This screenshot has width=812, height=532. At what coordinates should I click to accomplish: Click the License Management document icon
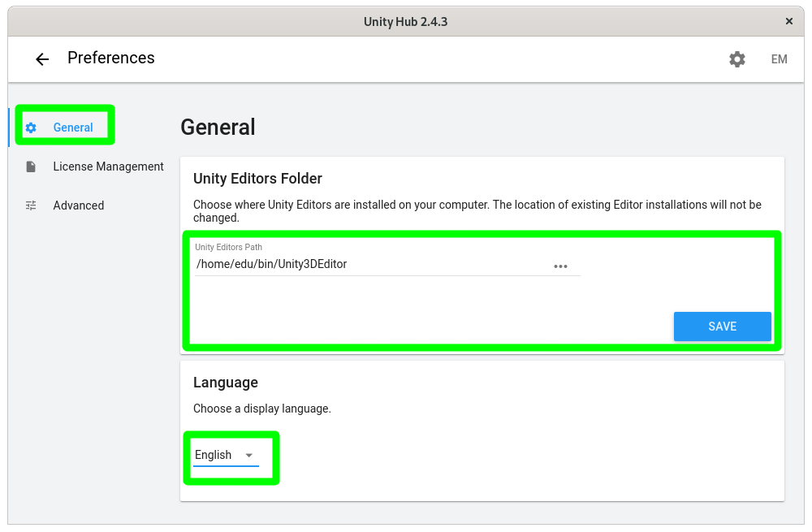click(x=31, y=167)
